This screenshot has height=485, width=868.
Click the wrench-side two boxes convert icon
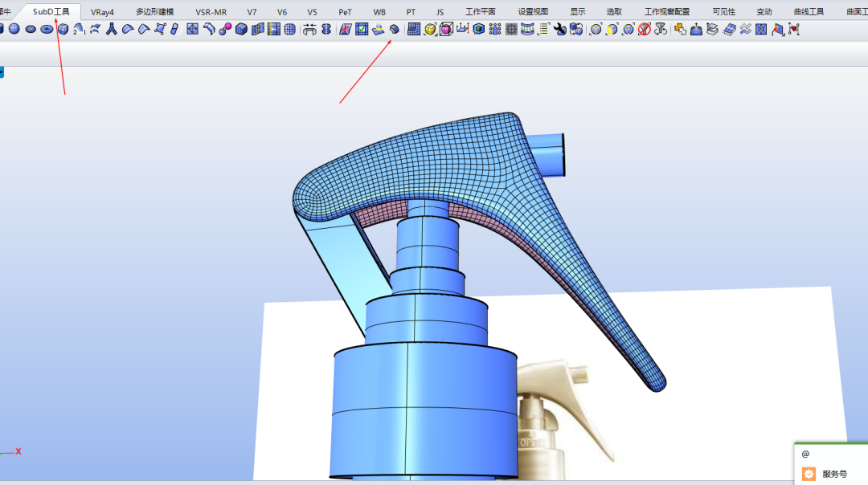[576, 30]
